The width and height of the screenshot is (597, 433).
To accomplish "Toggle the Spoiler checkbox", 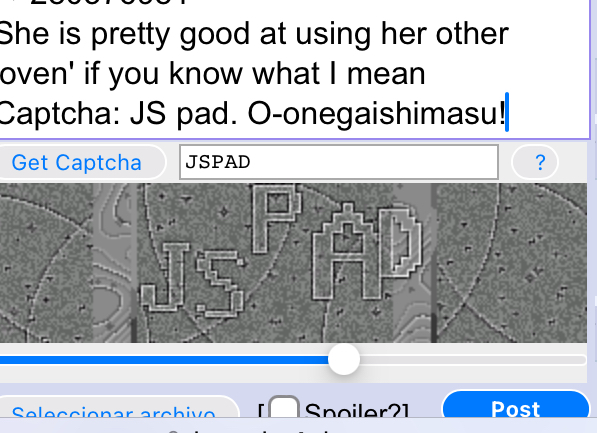I will coord(284,407).
